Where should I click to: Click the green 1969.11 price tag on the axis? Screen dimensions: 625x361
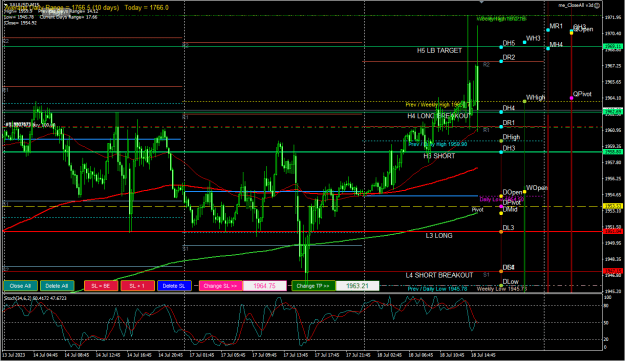click(613, 47)
